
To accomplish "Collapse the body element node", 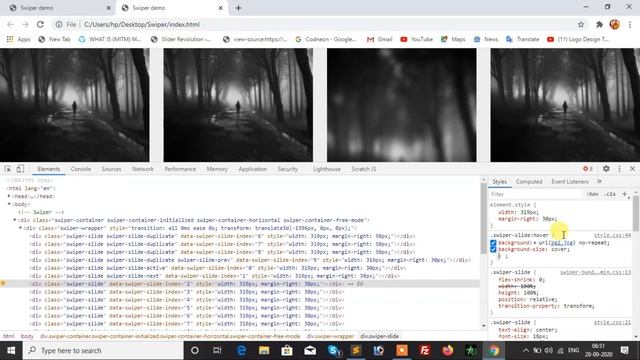I will coord(9,204).
